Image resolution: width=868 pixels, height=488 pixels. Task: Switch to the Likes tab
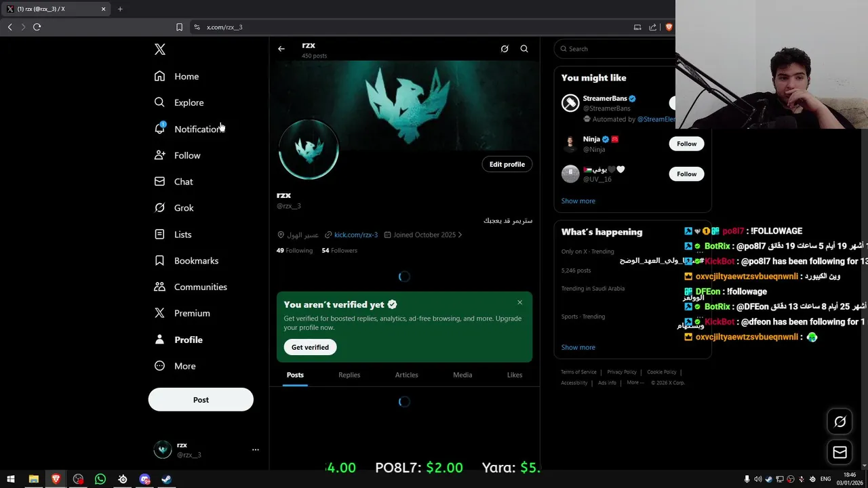[515, 375]
